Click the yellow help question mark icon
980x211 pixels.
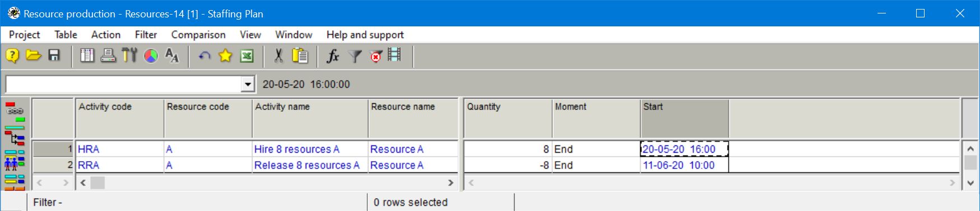[x=12, y=56]
